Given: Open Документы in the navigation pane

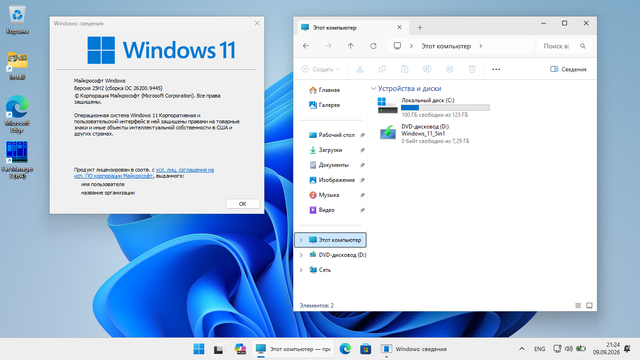Looking at the screenshot, I should [329, 165].
